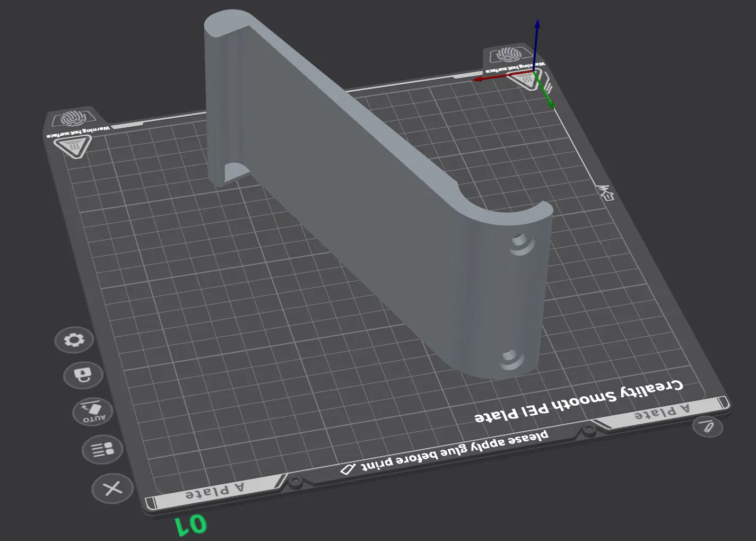Select plate number 01 label
Viewport: 756px width, 541px height.
click(x=191, y=525)
